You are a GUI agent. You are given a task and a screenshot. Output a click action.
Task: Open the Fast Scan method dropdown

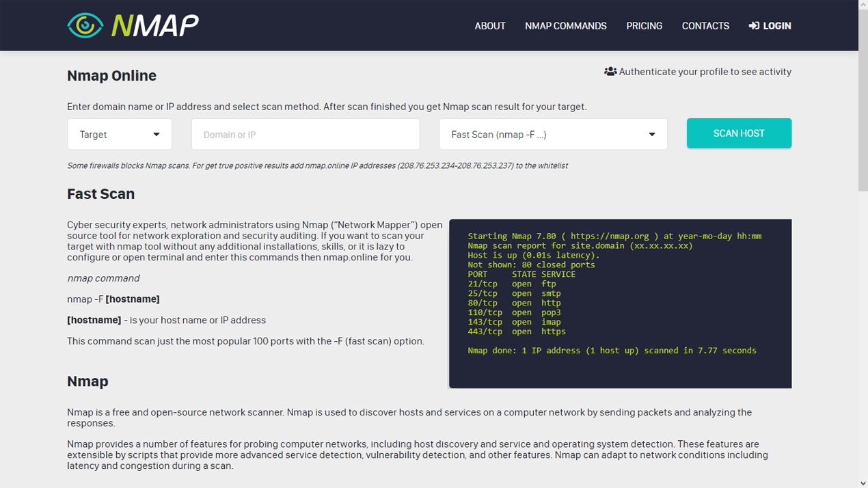553,135
